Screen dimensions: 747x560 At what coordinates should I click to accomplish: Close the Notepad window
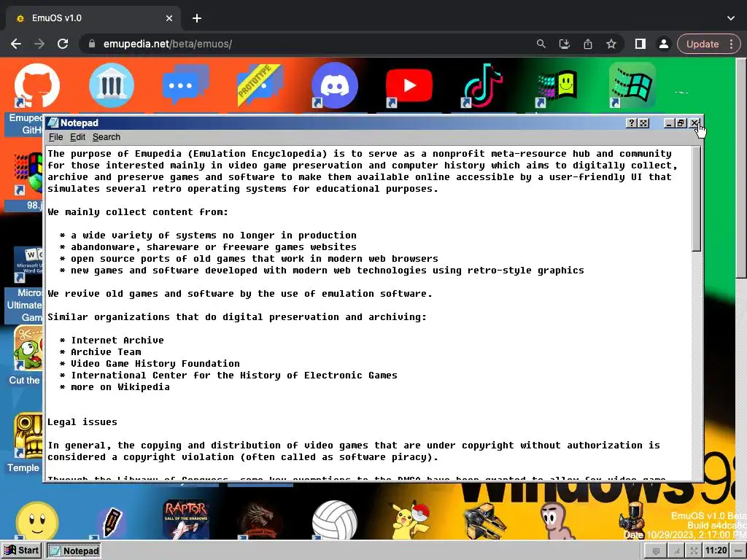[x=694, y=122]
